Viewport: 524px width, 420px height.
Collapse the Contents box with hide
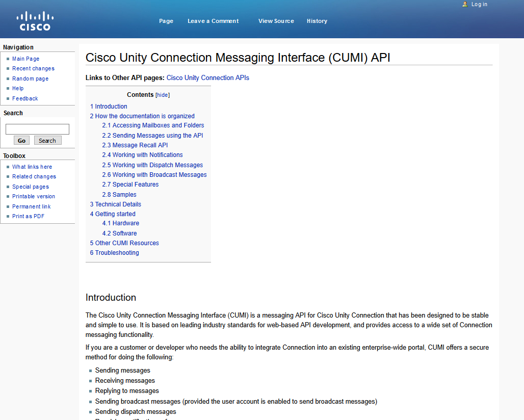[x=163, y=95]
